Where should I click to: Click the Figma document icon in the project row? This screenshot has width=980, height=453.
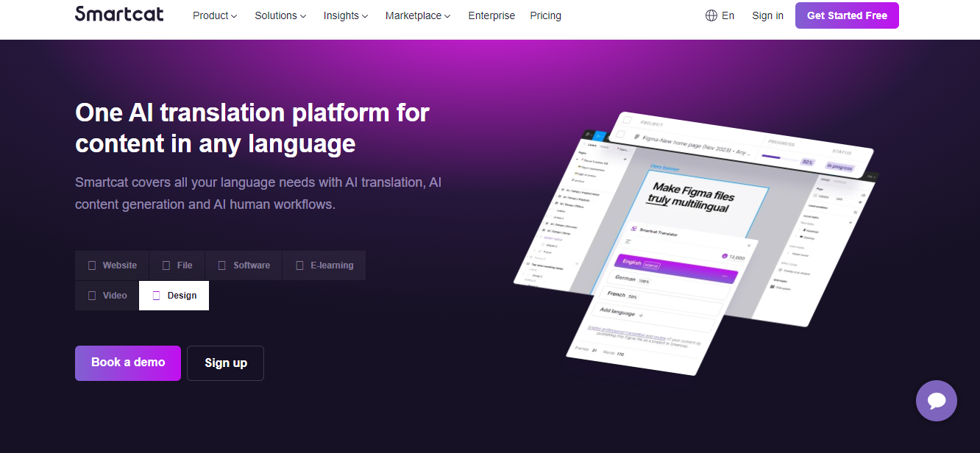tap(636, 137)
